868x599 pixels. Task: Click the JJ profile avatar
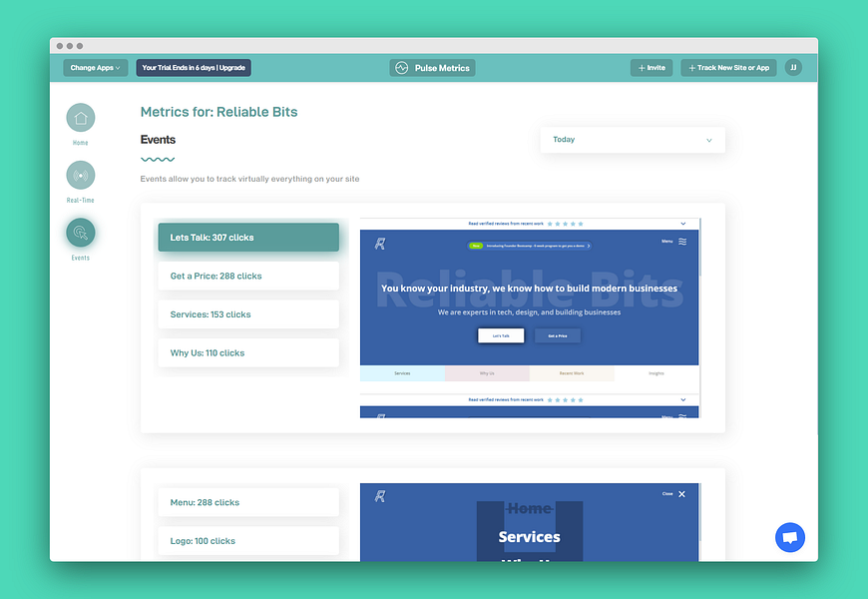[793, 67]
